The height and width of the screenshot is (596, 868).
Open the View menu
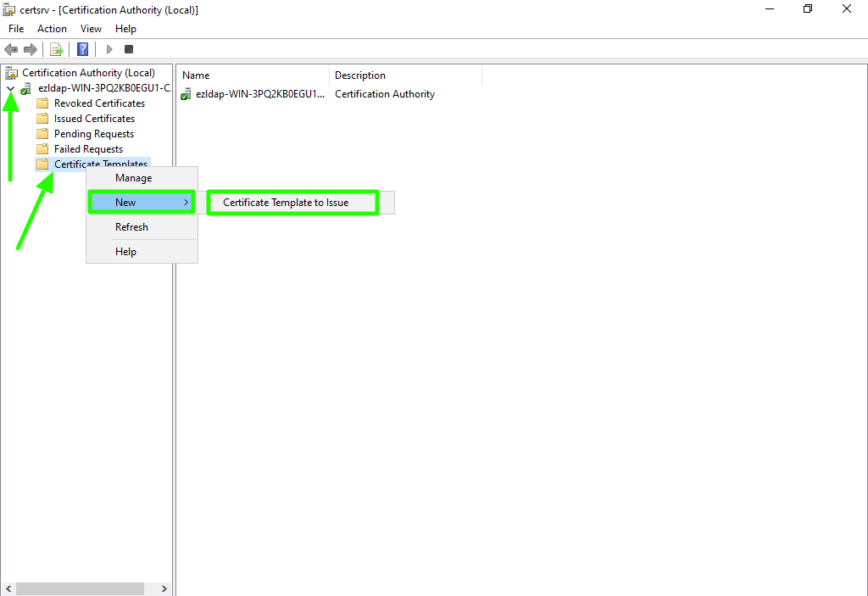(91, 29)
